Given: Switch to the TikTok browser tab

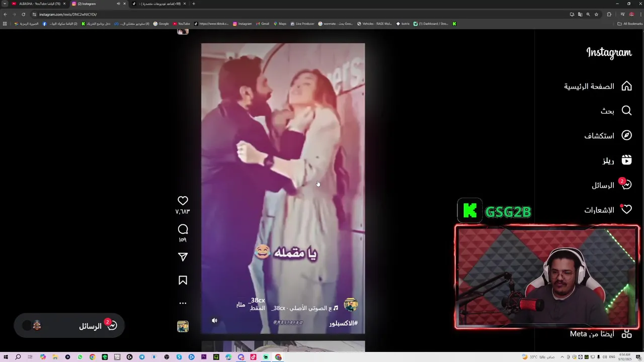Looking at the screenshot, I should [x=159, y=4].
